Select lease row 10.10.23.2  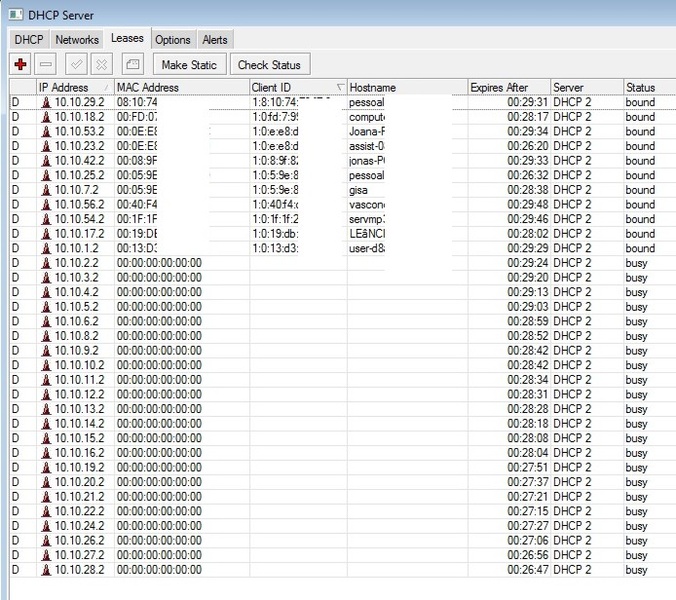pyautogui.click(x=343, y=146)
